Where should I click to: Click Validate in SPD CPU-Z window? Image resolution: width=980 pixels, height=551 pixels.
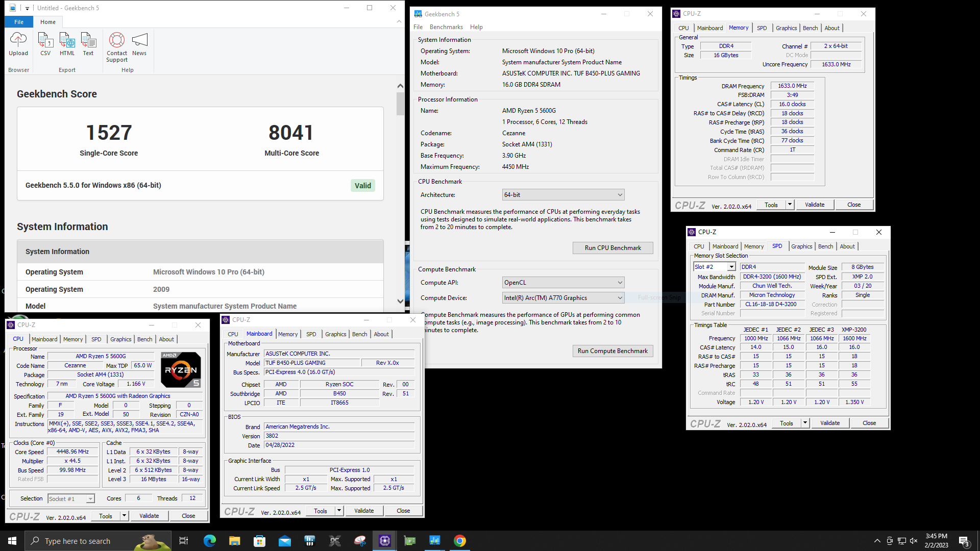click(830, 423)
